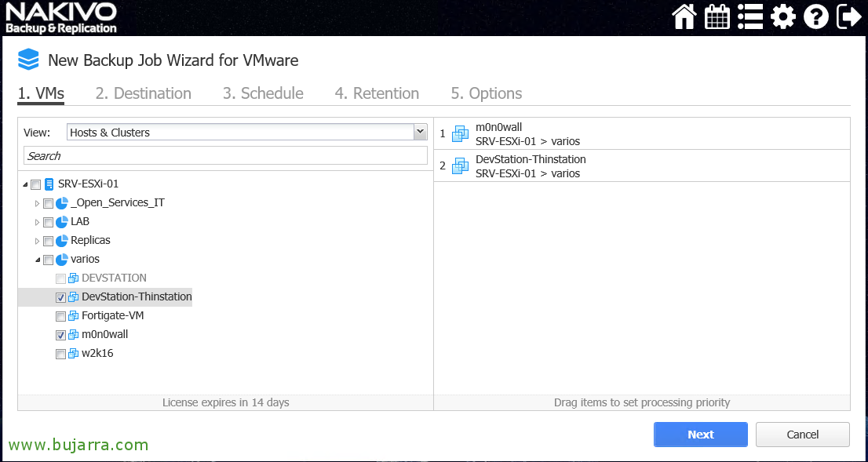Click the Fortigate-VM icon
This screenshot has height=462, width=868.
pos(73,316)
